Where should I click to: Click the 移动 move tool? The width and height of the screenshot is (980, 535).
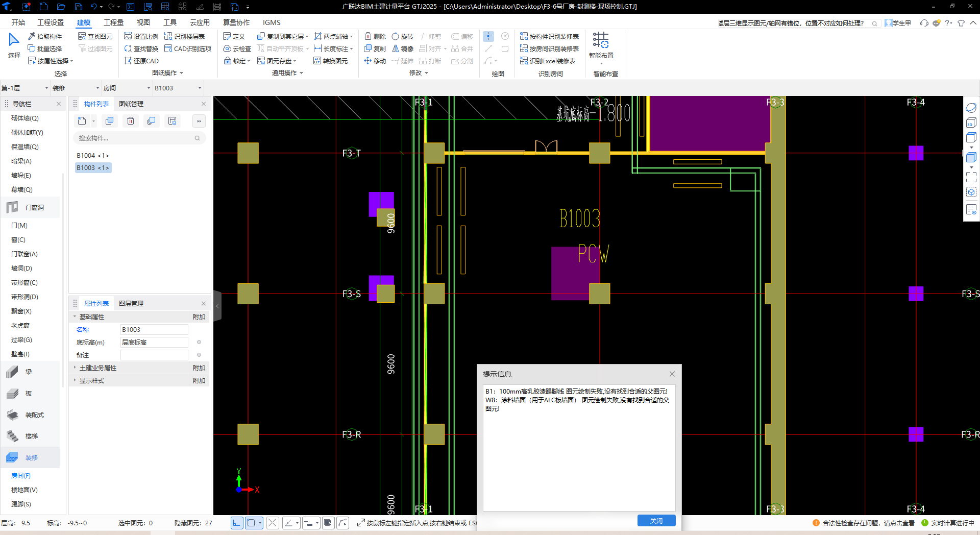[x=375, y=61]
